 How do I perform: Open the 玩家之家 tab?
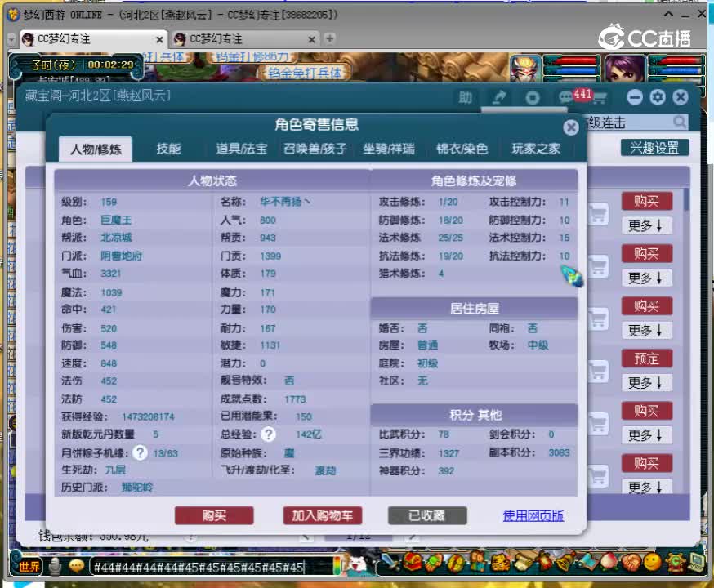point(536,149)
